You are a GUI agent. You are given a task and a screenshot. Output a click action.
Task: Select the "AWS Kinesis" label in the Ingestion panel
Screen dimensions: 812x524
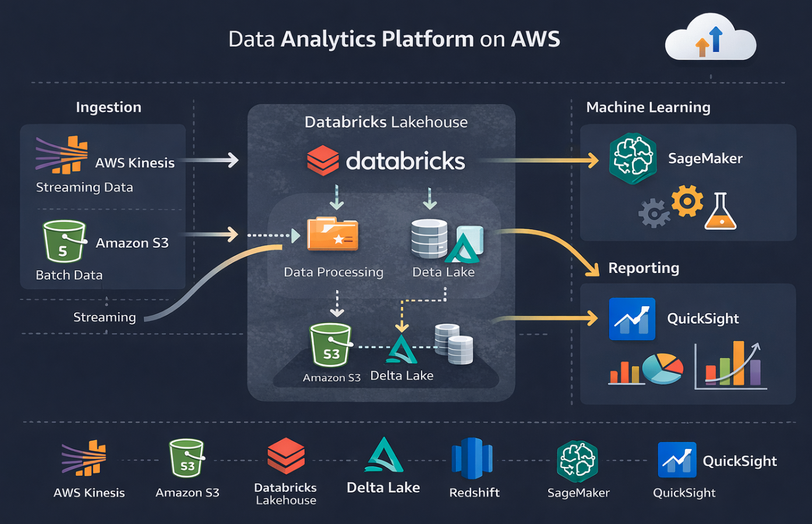point(135,163)
